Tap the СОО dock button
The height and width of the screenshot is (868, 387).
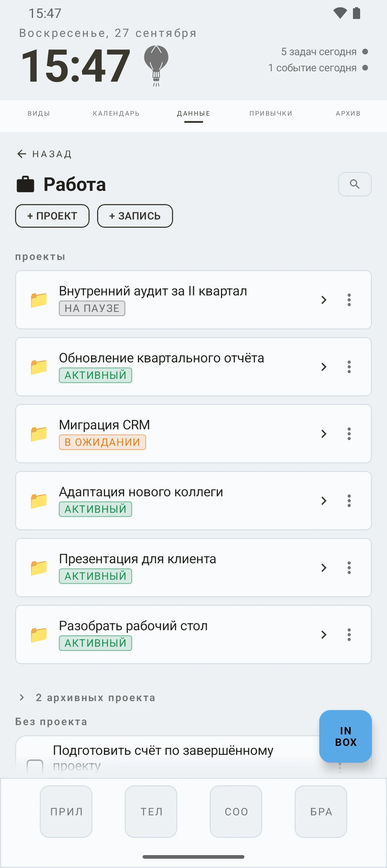coord(236,811)
